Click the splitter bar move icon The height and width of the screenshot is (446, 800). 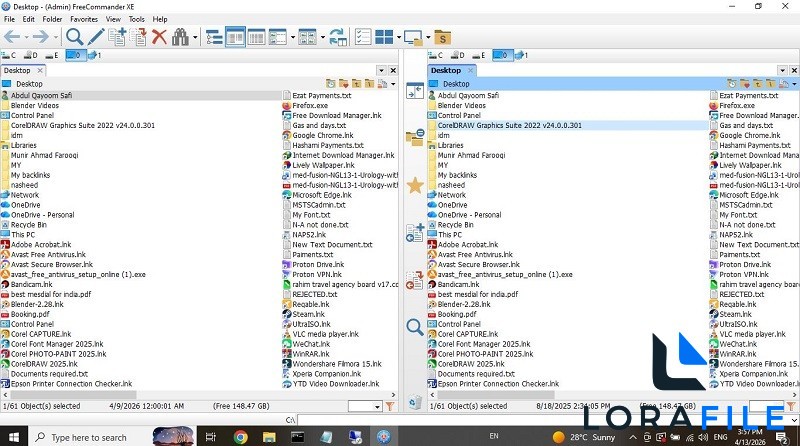(x=415, y=280)
